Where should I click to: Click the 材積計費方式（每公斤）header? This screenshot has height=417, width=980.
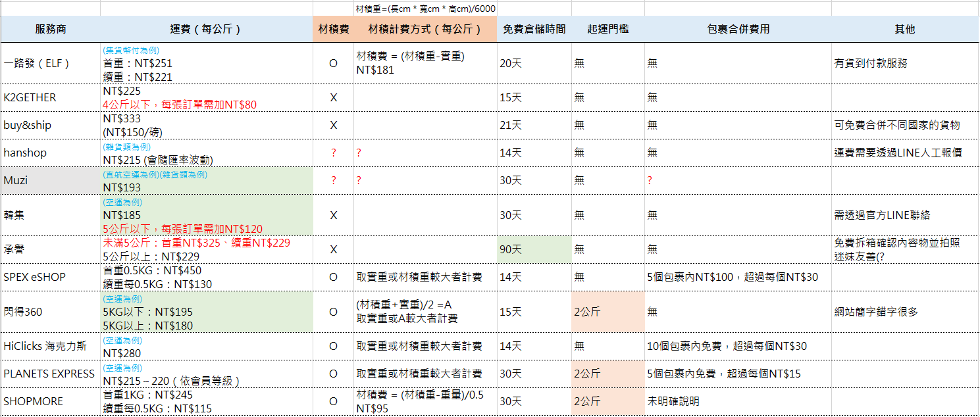tap(425, 29)
